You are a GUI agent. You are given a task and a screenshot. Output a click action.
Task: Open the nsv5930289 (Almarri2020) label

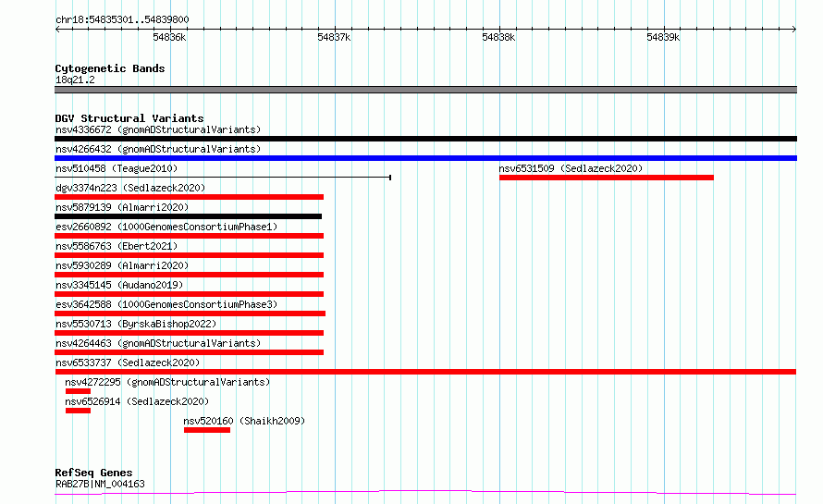tap(122, 265)
